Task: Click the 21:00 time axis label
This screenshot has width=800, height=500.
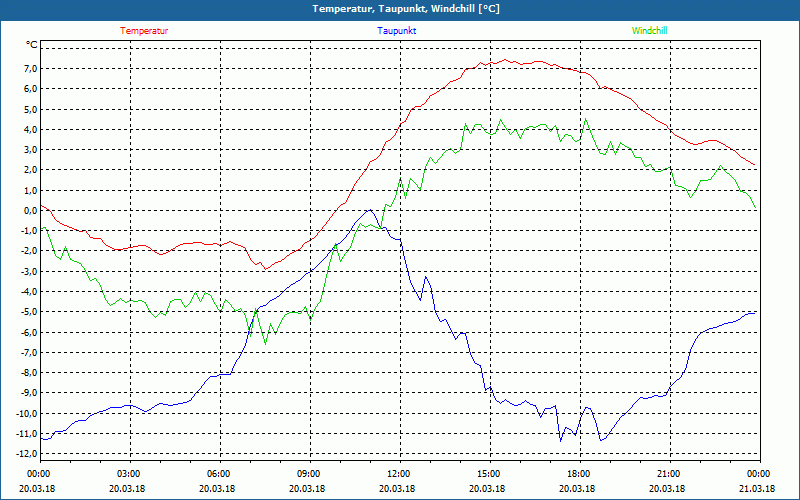Action: coord(668,474)
